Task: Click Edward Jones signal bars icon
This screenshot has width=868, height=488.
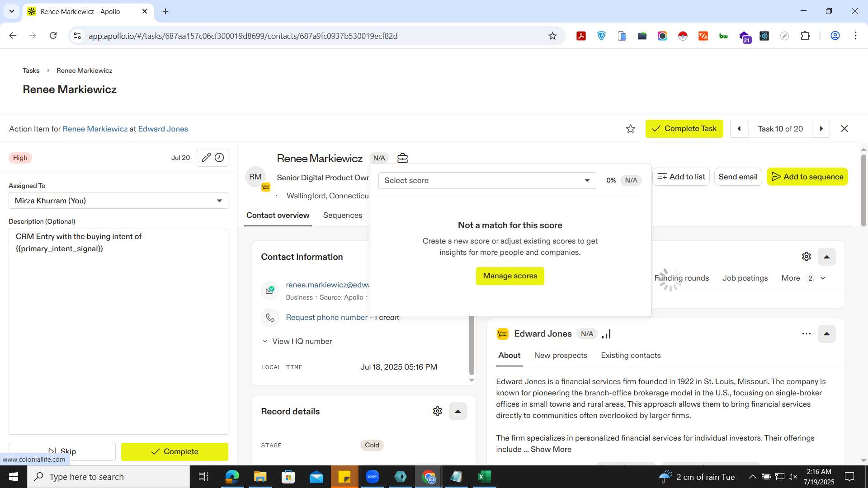Action: [607, 334]
